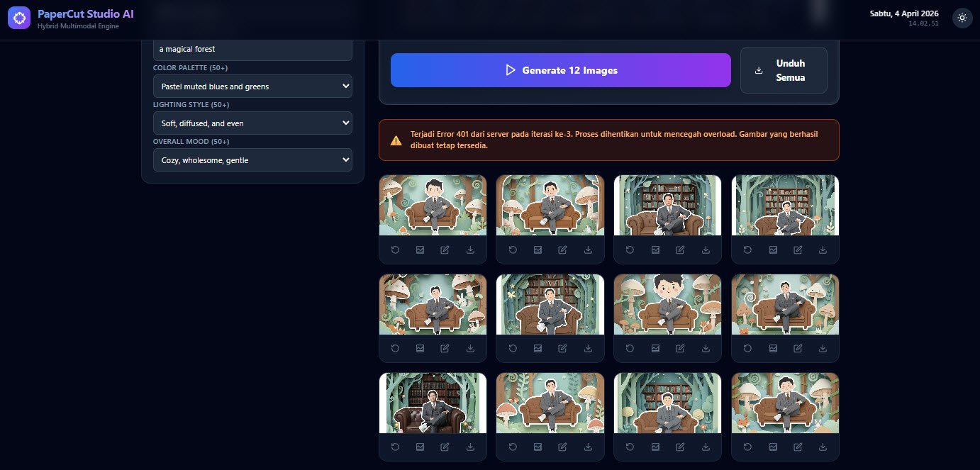Regenerate the dark leather sofa image in bottom row
This screenshot has width=980, height=470.
(395, 447)
